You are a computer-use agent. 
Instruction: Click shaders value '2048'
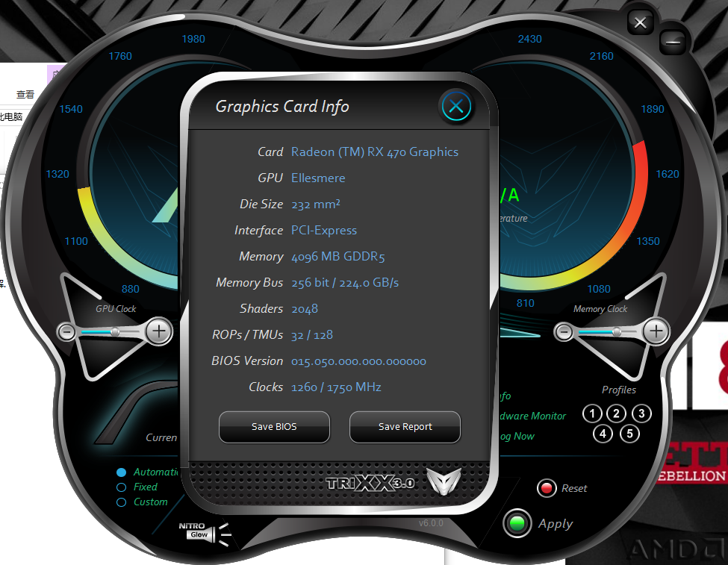[x=305, y=309]
